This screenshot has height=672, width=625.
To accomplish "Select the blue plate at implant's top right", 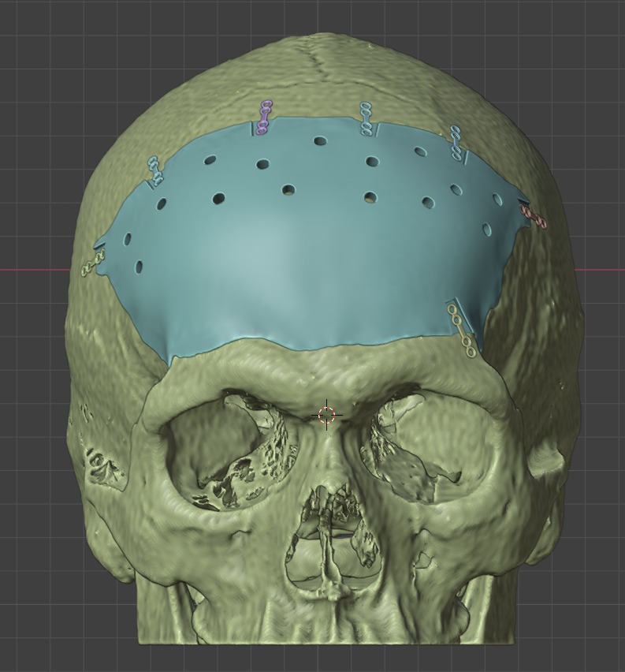I will 456,142.
